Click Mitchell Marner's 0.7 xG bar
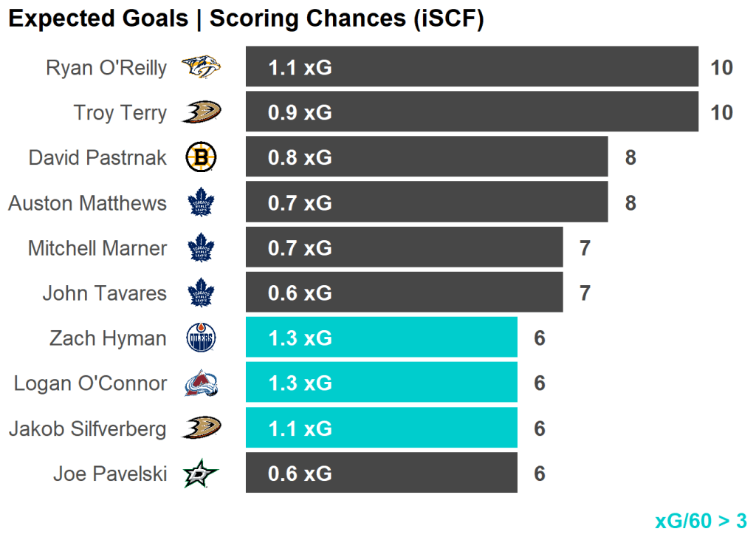Image resolution: width=756 pixels, height=540 pixels. coord(404,248)
